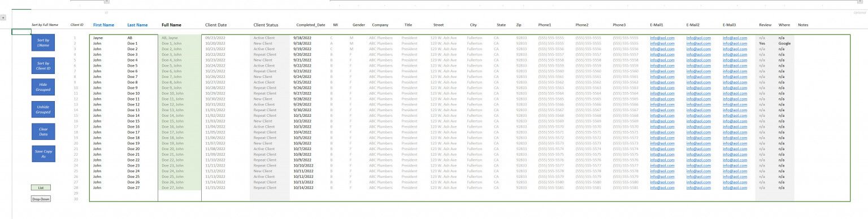
Task: Select the Completed_Date column header
Action: pos(311,25)
